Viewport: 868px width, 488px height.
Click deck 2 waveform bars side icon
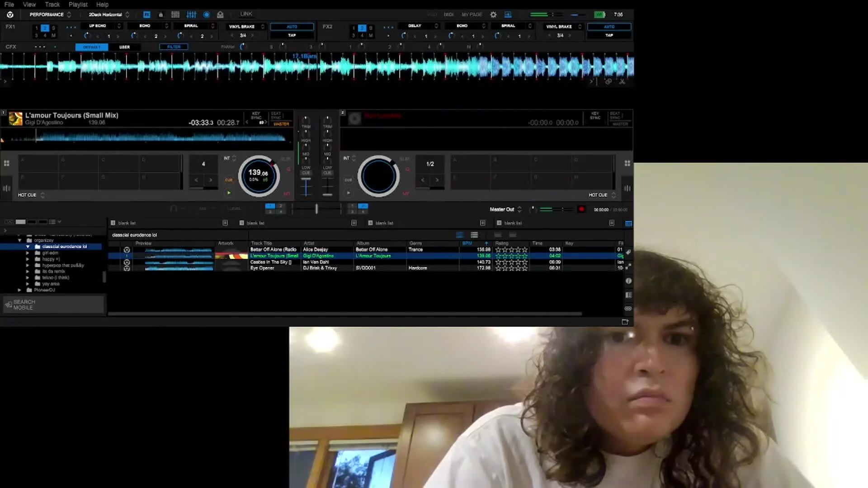pyautogui.click(x=627, y=188)
